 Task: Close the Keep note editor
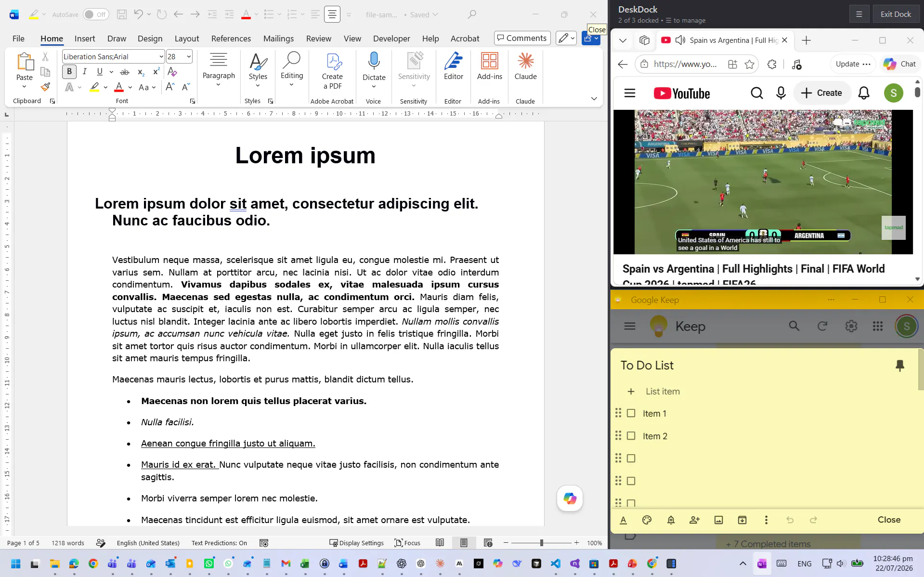(x=889, y=520)
